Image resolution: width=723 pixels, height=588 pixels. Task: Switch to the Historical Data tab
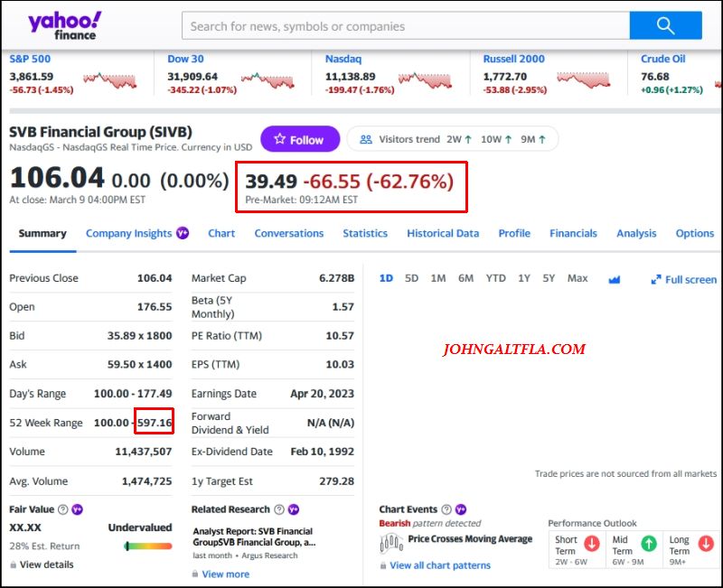coord(443,233)
